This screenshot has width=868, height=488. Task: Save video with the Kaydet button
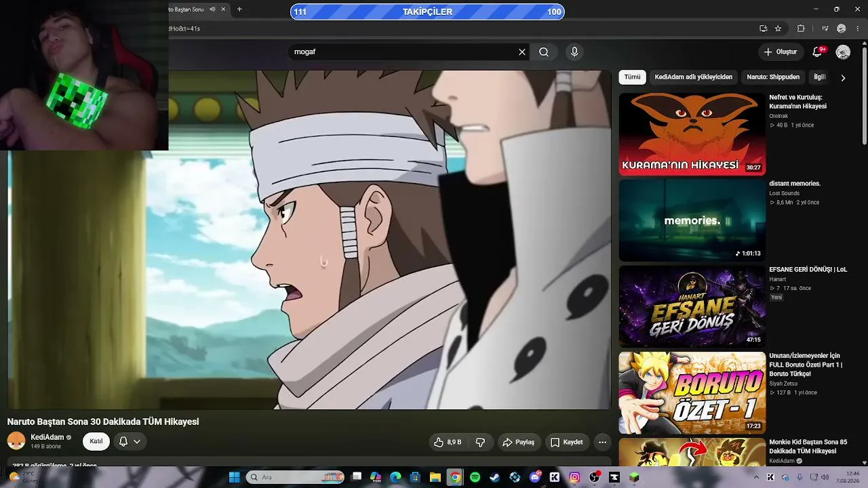[x=566, y=442]
